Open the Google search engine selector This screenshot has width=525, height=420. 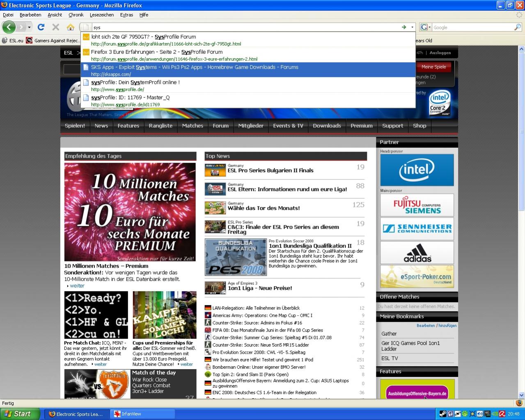(x=426, y=28)
